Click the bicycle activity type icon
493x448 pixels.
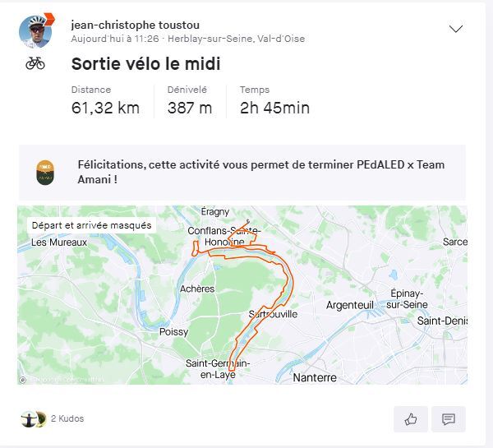point(35,63)
